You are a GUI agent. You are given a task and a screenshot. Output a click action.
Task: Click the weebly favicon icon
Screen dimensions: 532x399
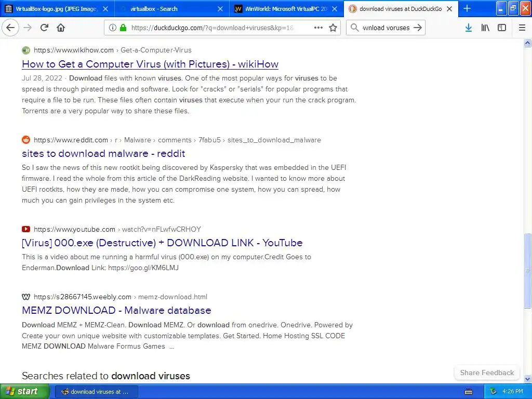[x=26, y=297]
